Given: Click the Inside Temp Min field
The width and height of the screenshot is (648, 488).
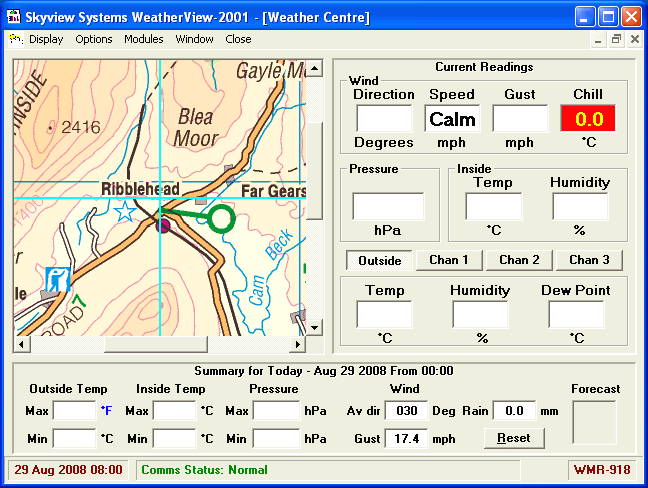Looking at the screenshot, I should coord(174,438).
